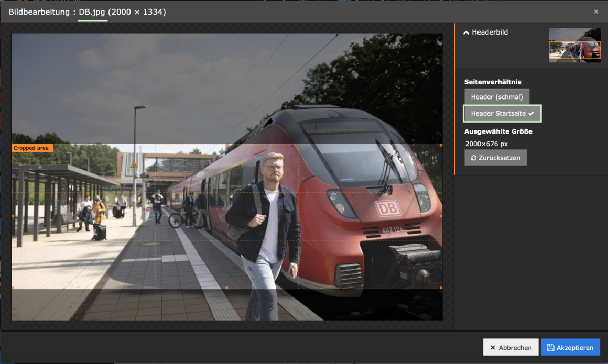This screenshot has width=608, height=364.
Task: Close the Bildbearbeitung dialog
Action: (596, 12)
